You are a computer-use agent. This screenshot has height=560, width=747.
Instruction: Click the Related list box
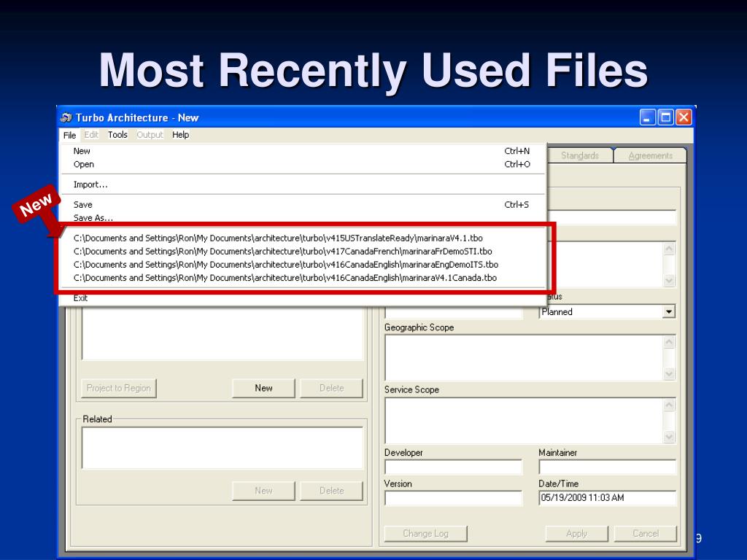point(222,448)
